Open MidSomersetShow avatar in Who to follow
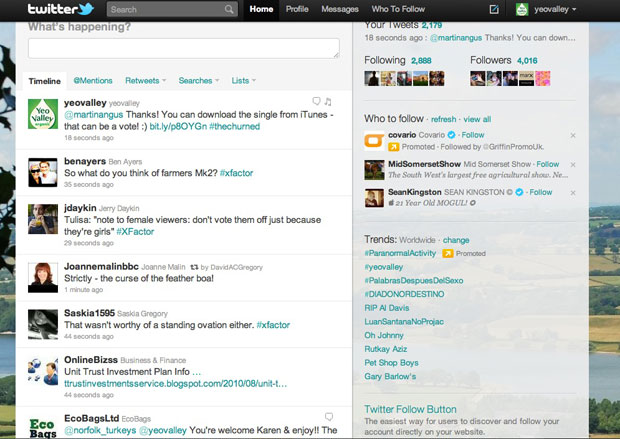620x439 pixels. click(x=374, y=170)
